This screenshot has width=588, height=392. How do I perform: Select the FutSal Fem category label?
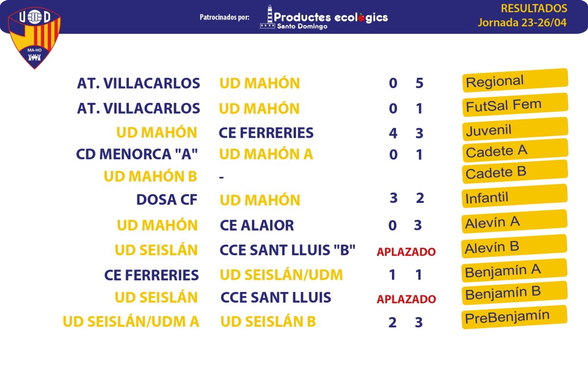(x=515, y=104)
